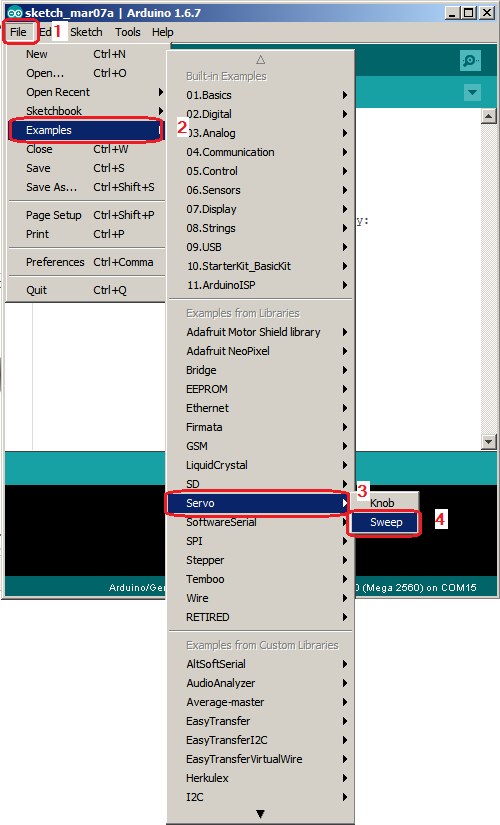Expand Sketchbook submenu

coord(87,111)
